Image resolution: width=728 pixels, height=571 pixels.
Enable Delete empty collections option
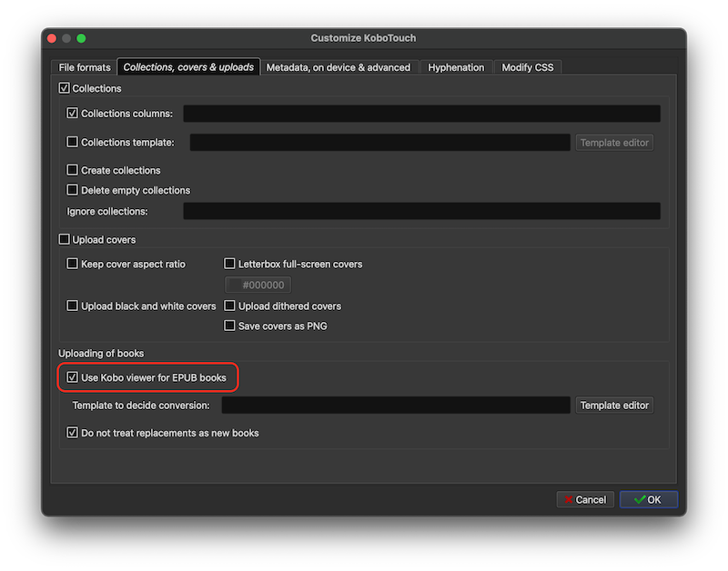tap(73, 190)
